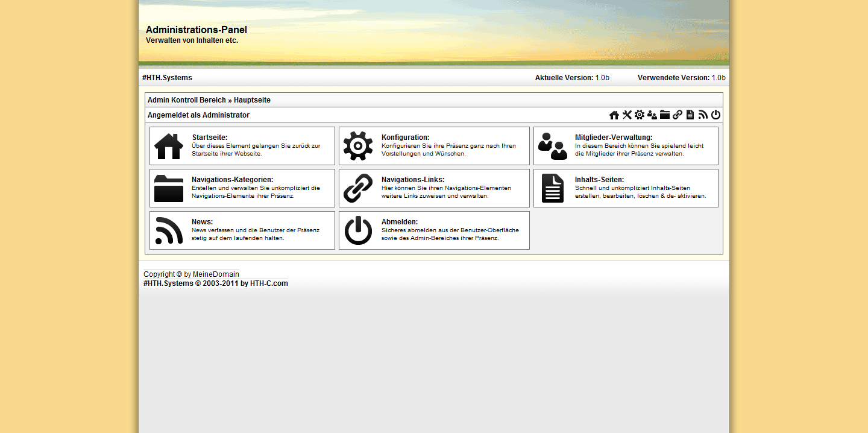868x433 pixels.
Task: Click the description starting Sicheres abmelden
Action: [x=450, y=234]
